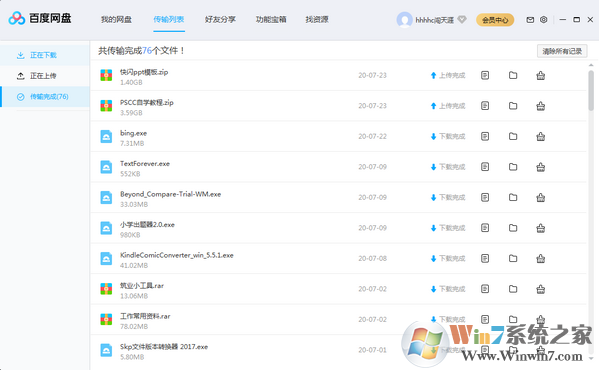599x370 pixels.
Task: Open the file details icon for KindleComicConverter_win_5.5.1.exe
Action: tap(485, 259)
